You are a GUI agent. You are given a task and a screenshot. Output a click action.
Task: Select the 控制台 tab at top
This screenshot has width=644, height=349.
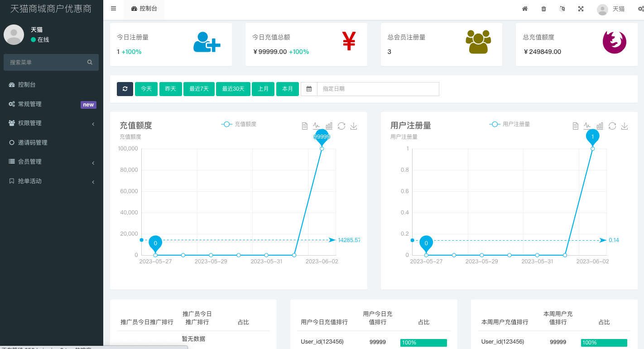coord(144,9)
